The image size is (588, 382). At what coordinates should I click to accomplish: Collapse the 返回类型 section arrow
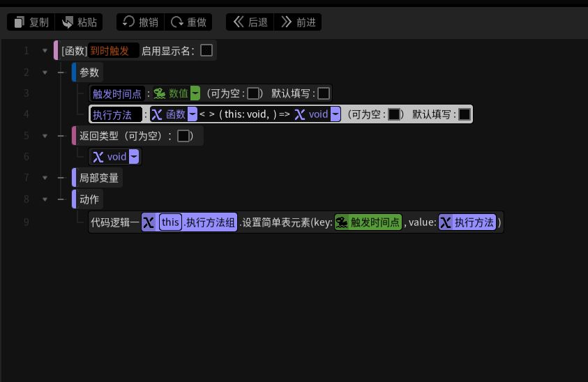coord(45,136)
